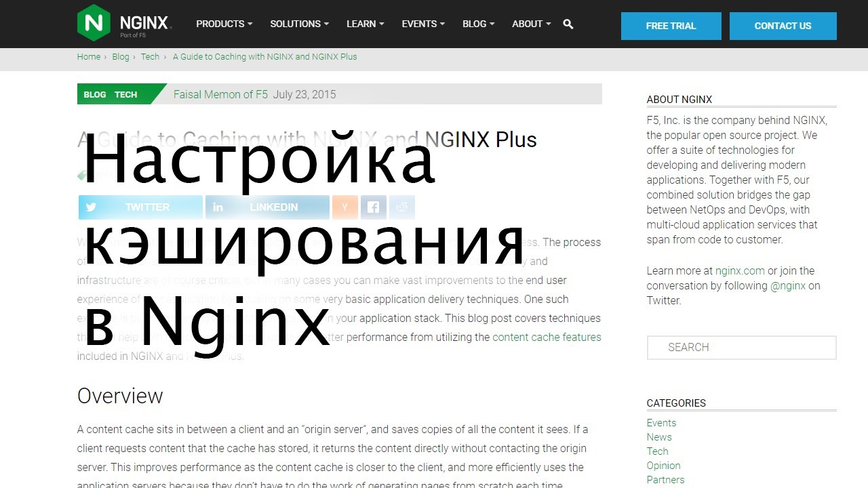Click the Overview heading

pos(120,396)
